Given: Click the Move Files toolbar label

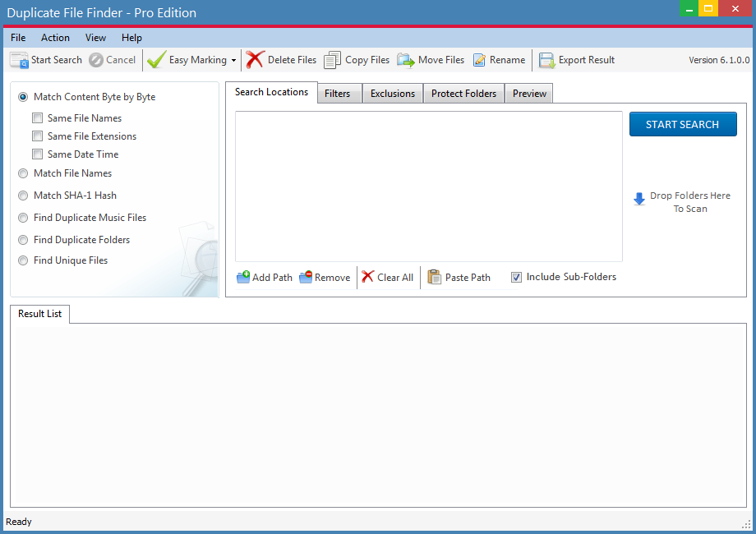Looking at the screenshot, I should click(441, 60).
